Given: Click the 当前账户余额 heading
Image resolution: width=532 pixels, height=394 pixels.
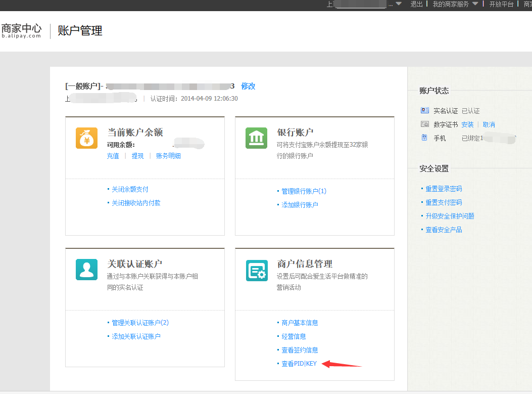Looking at the screenshot, I should point(135,132).
